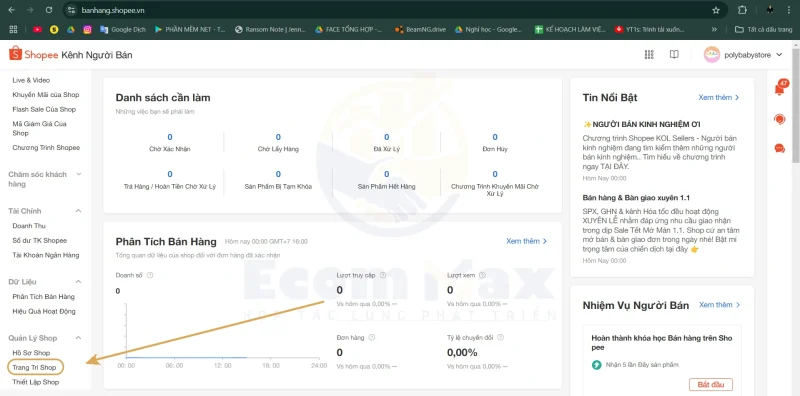Click Xem thêm in Phân Tích Bán Hàng

527,241
